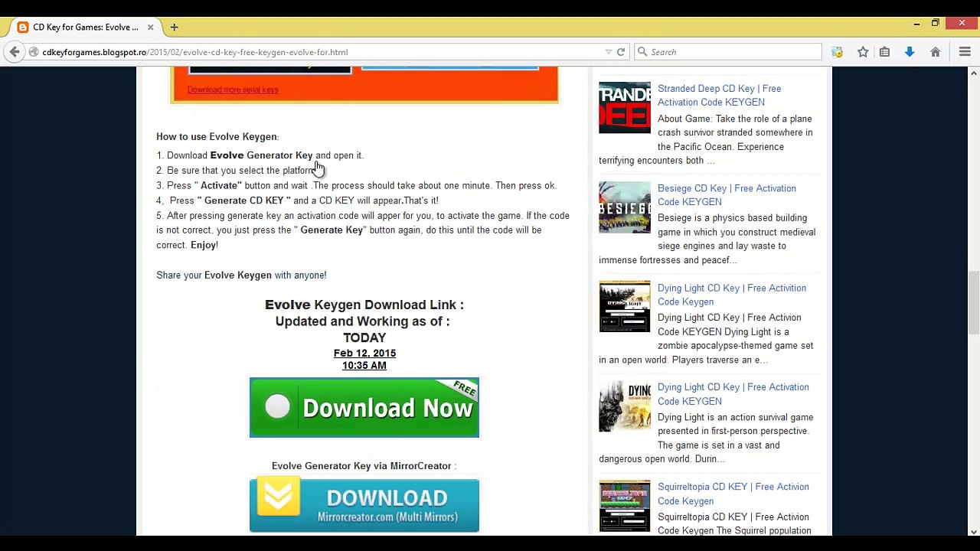
Task: Click the Evolve Generator Key via MirrorCreator label
Action: 364,466
